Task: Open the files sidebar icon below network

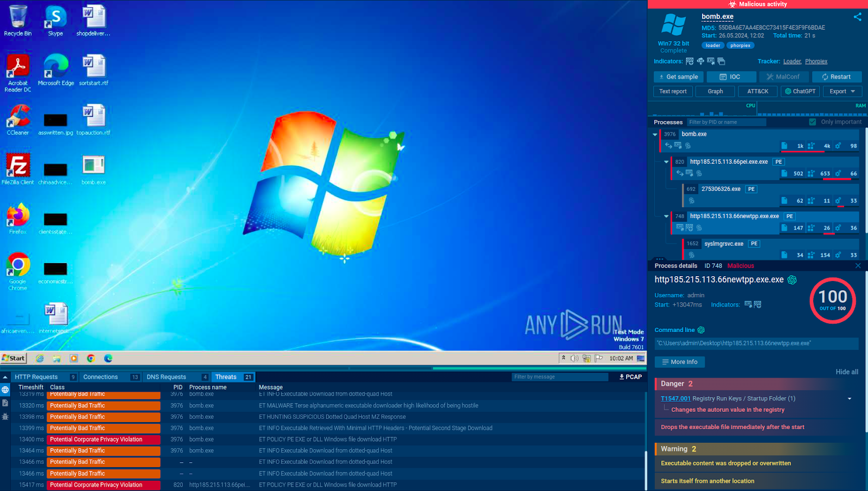Action: [5, 403]
